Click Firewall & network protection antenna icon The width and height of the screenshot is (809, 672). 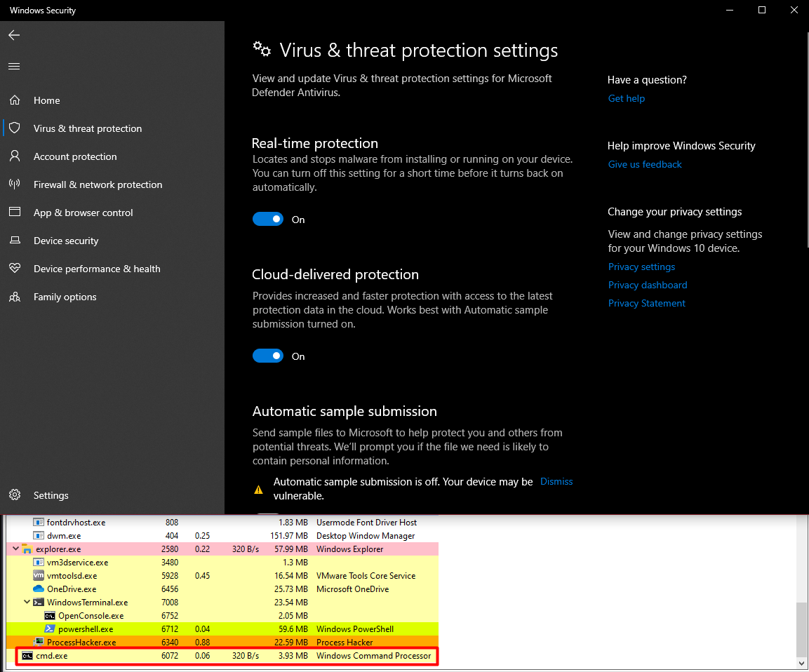[x=15, y=184]
